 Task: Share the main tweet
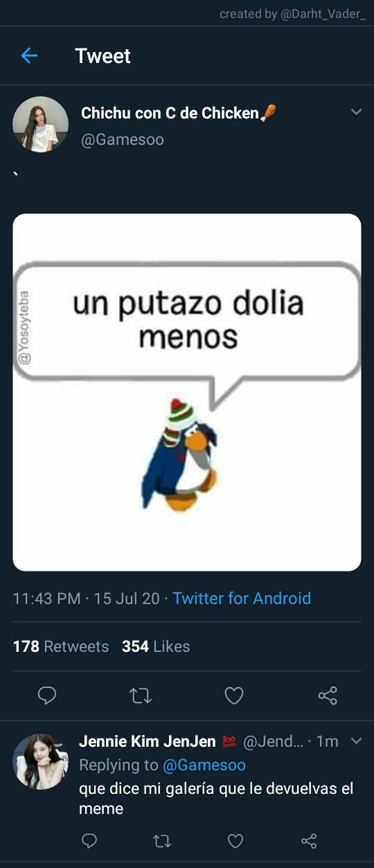click(328, 695)
